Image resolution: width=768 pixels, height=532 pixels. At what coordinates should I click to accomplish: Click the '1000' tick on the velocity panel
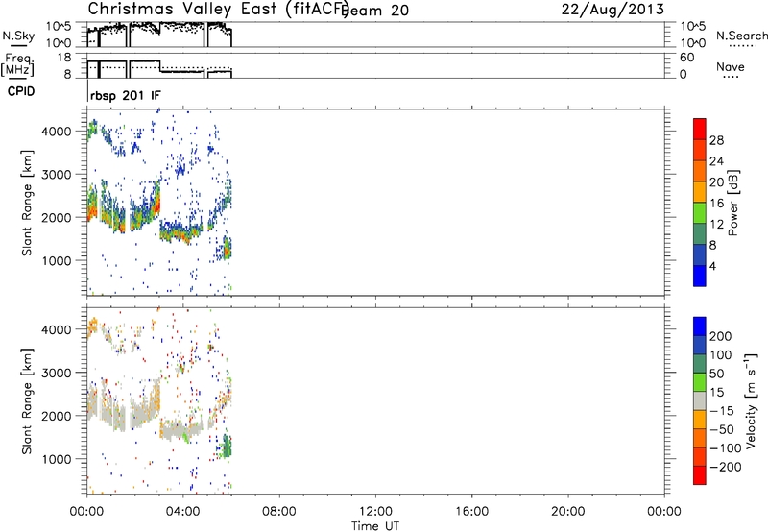pyautogui.click(x=57, y=459)
